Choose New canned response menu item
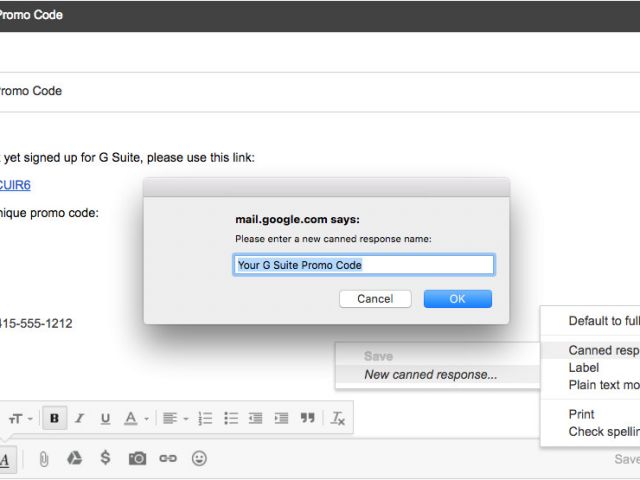 pos(438,374)
